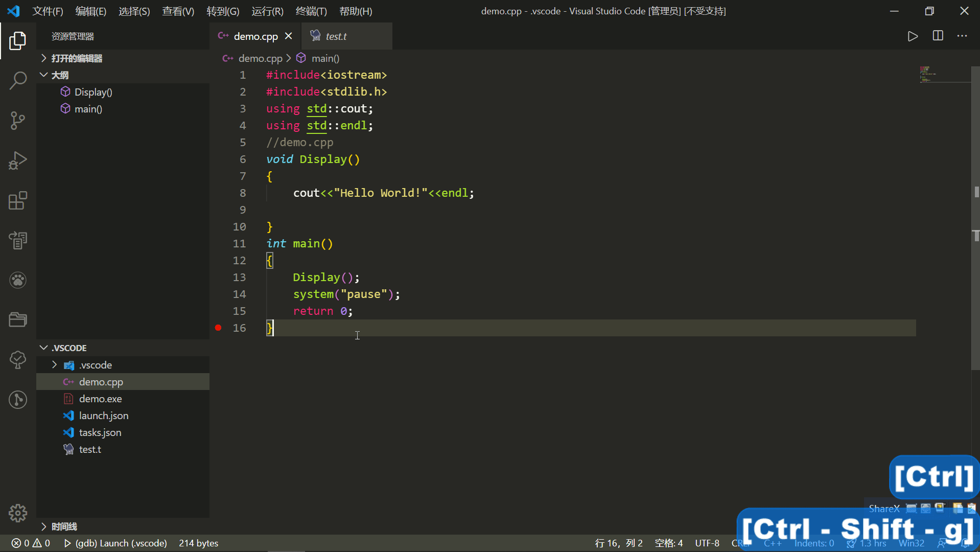Open the editor More Actions ellipsis
Screen dimensions: 980x552
coord(962,36)
